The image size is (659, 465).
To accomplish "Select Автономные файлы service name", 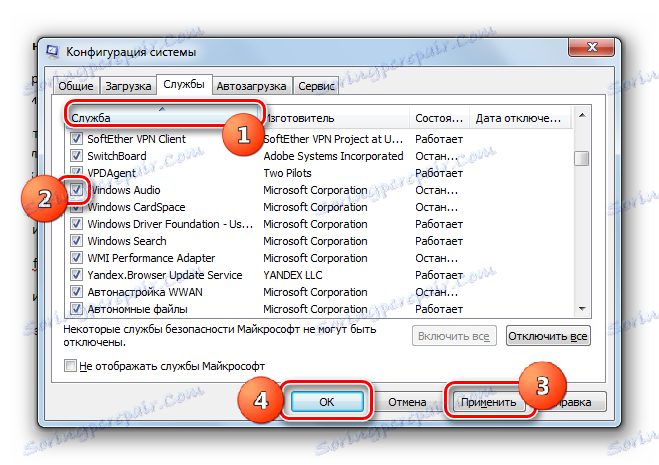I will click(x=137, y=309).
